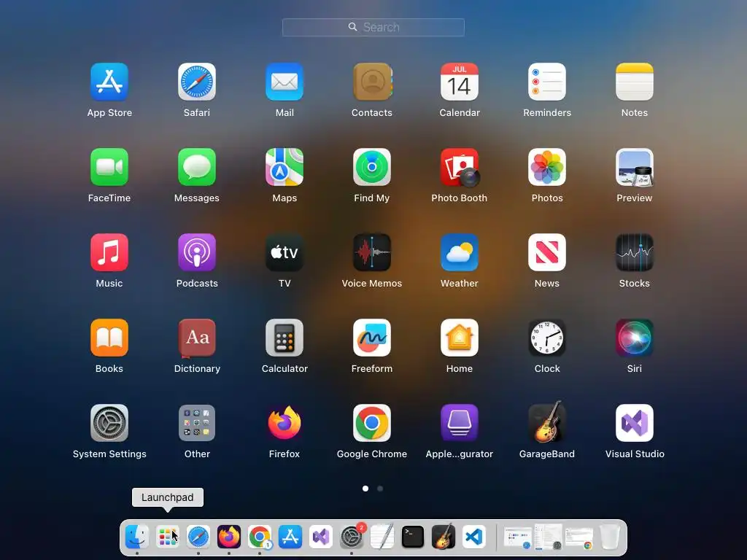The height and width of the screenshot is (560, 747).
Task: Open the Messages app
Action: click(197, 167)
